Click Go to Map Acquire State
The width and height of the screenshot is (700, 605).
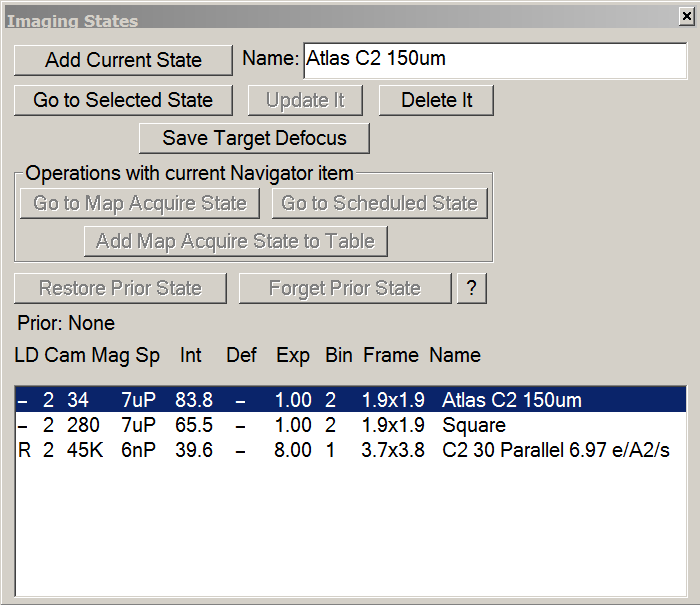(139, 203)
